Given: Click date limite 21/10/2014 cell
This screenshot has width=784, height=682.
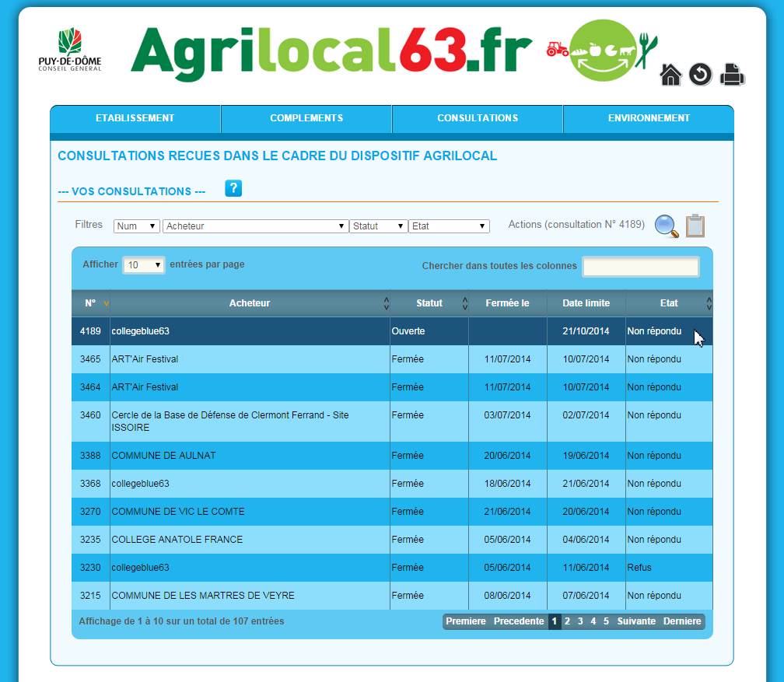Looking at the screenshot, I should [586, 331].
